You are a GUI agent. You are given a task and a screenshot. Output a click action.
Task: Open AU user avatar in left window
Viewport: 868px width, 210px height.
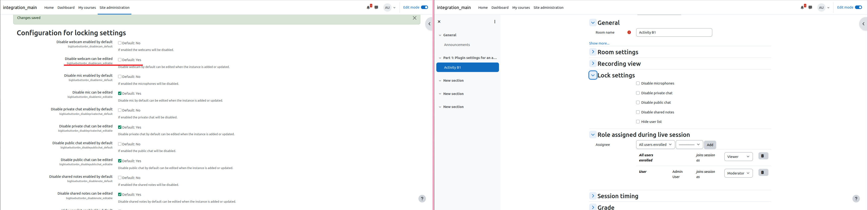point(388,7)
